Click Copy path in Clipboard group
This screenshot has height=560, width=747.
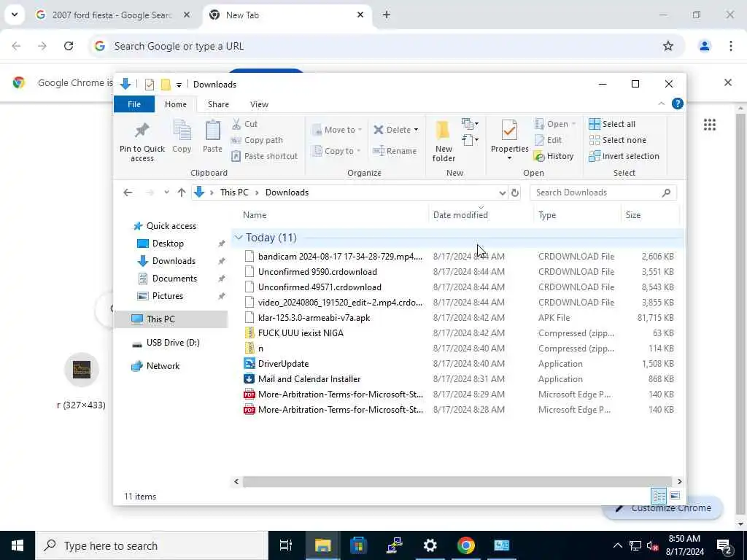[257, 140]
